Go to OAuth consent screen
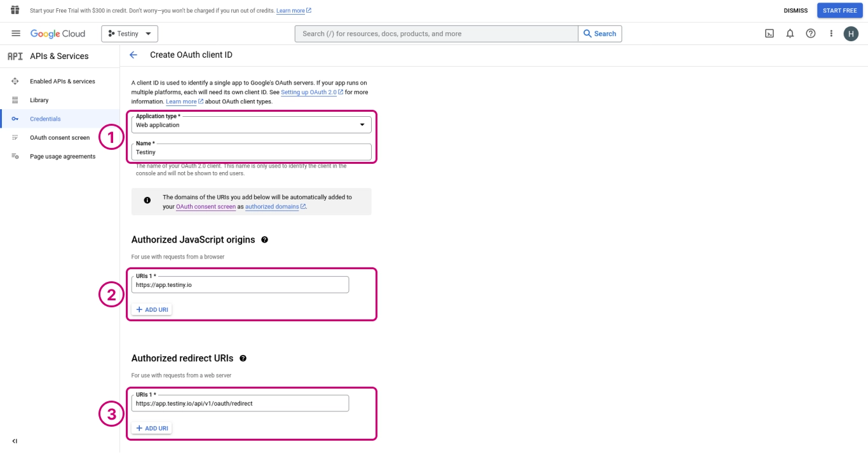The width and height of the screenshot is (868, 454). 60,138
